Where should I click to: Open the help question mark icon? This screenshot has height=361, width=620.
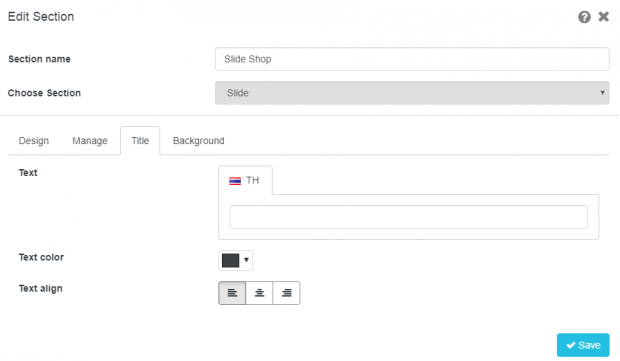[584, 17]
